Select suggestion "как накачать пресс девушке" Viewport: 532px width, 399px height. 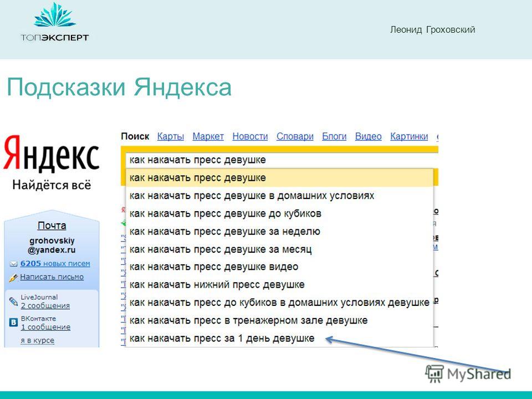[x=279, y=178]
